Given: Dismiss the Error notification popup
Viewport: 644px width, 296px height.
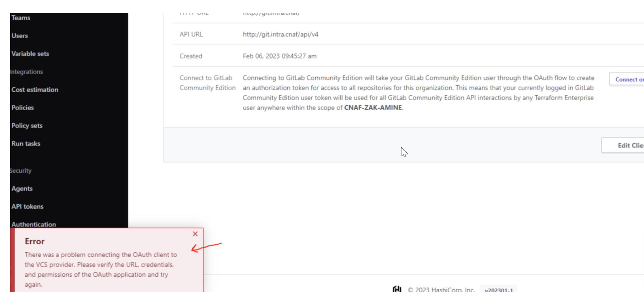Looking at the screenshot, I should click(195, 234).
